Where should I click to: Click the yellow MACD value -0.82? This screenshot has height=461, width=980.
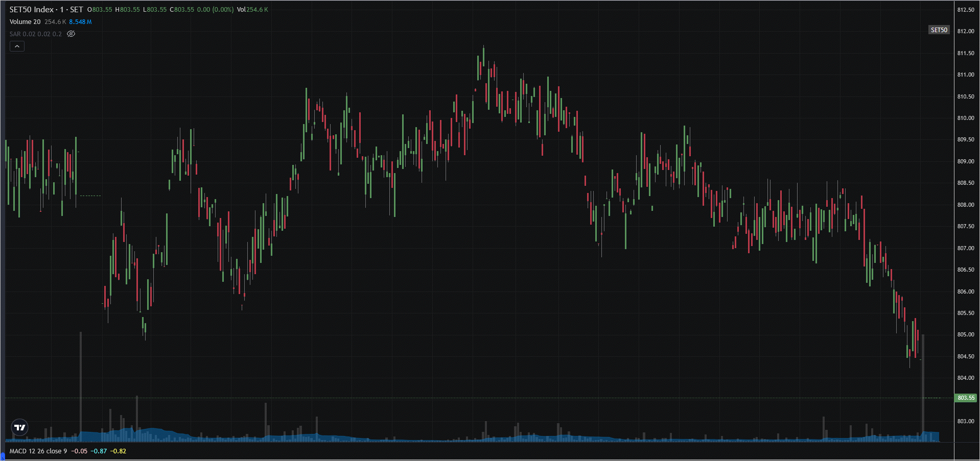click(118, 451)
